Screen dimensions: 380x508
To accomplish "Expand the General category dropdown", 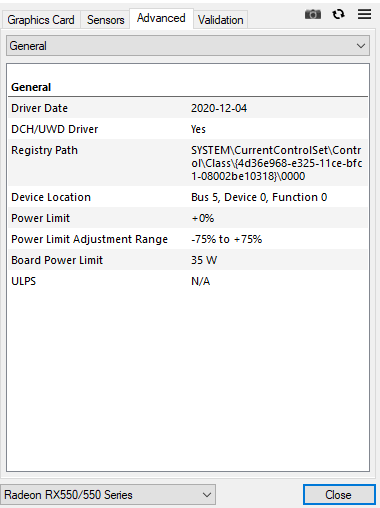I will click(188, 46).
